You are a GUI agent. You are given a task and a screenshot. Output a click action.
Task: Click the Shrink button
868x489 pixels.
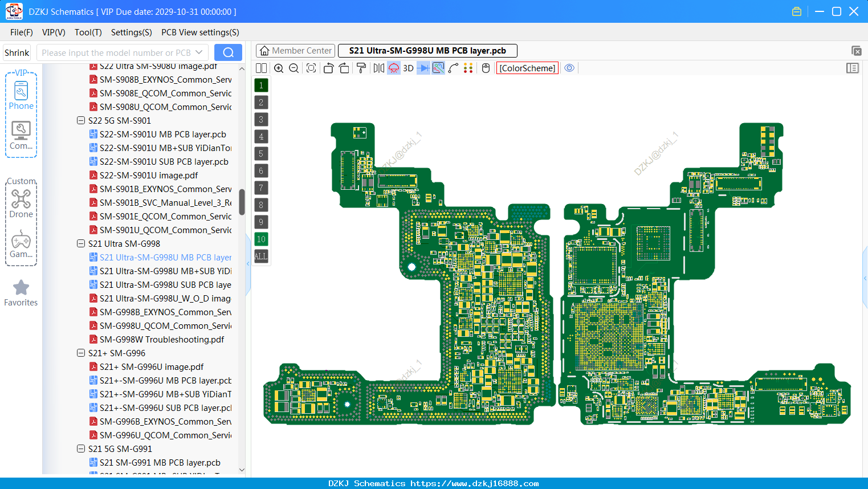[x=17, y=52]
